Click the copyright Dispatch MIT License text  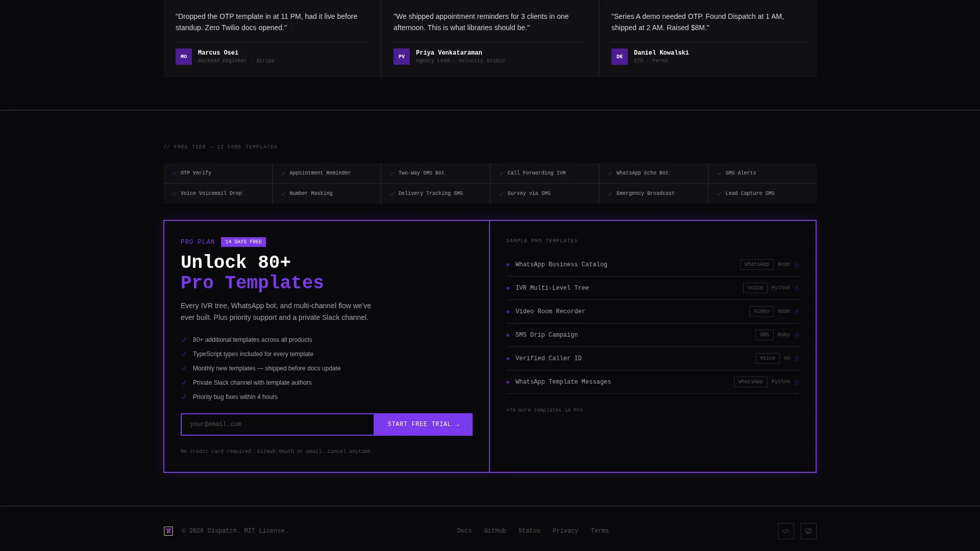235,531
